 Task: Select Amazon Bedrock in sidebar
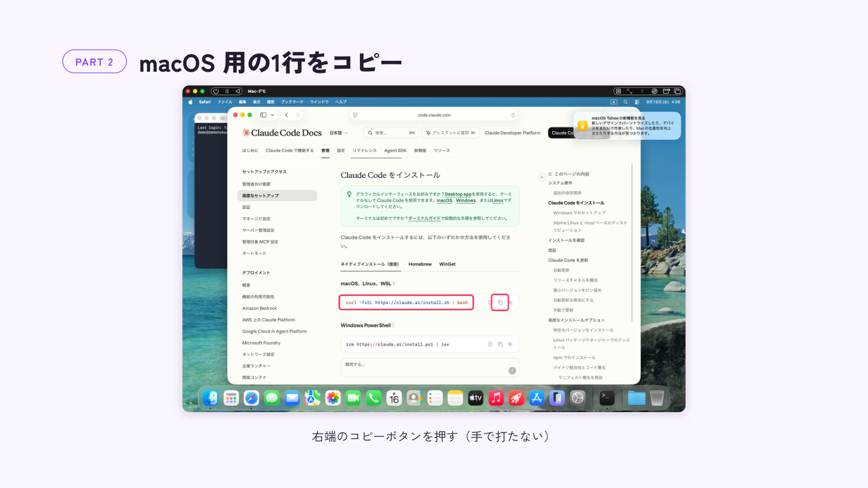click(x=260, y=308)
